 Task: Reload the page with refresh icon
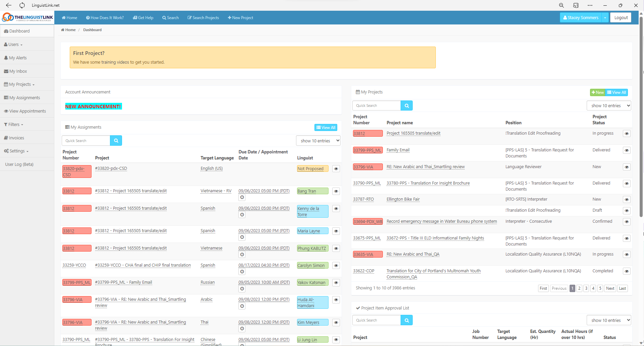(22, 5)
